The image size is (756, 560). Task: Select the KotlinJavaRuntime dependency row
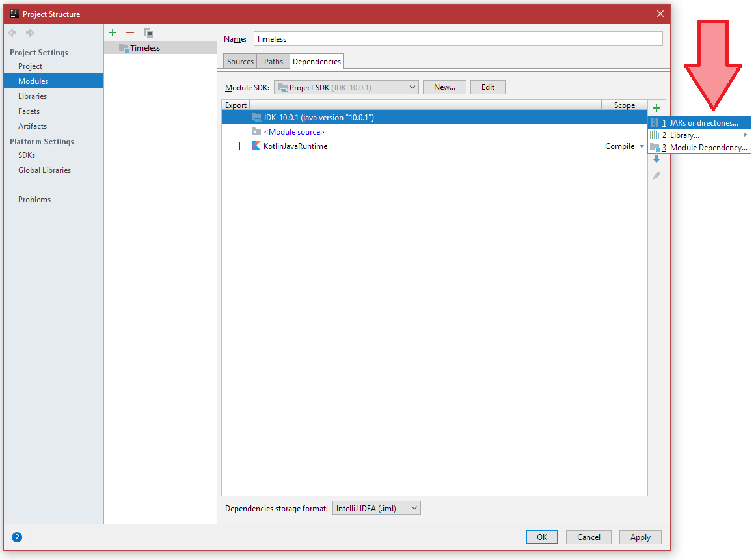point(435,146)
